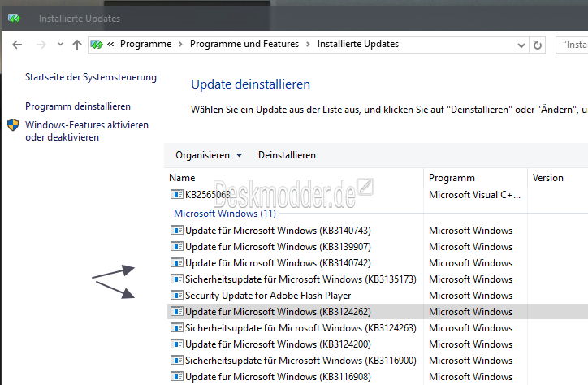This screenshot has height=385, width=588.
Task: Click the icon beside KB3139907
Action: [x=176, y=247]
